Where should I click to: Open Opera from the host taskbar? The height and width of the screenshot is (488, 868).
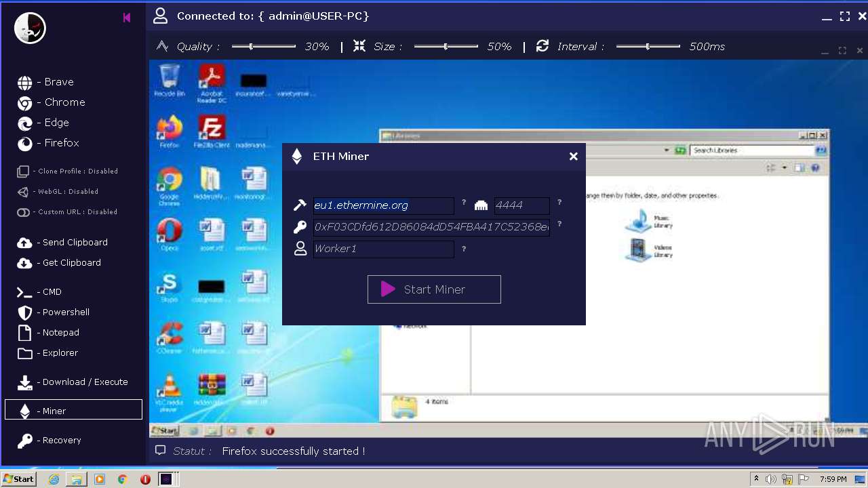145,479
